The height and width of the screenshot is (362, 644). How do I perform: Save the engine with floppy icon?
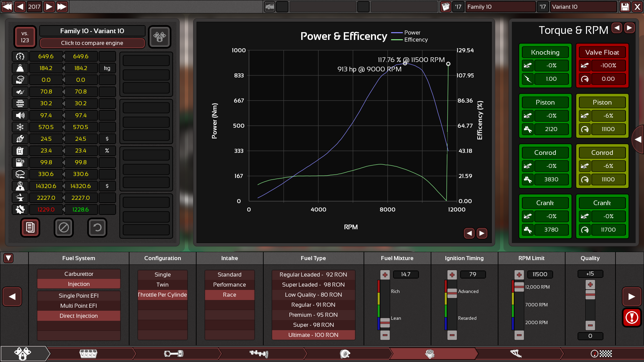point(625,7)
